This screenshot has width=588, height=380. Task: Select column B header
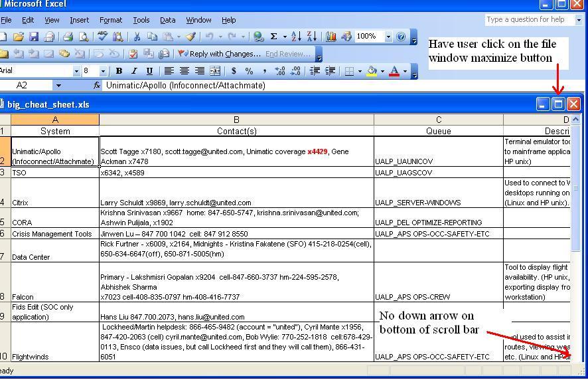pyautogui.click(x=236, y=120)
